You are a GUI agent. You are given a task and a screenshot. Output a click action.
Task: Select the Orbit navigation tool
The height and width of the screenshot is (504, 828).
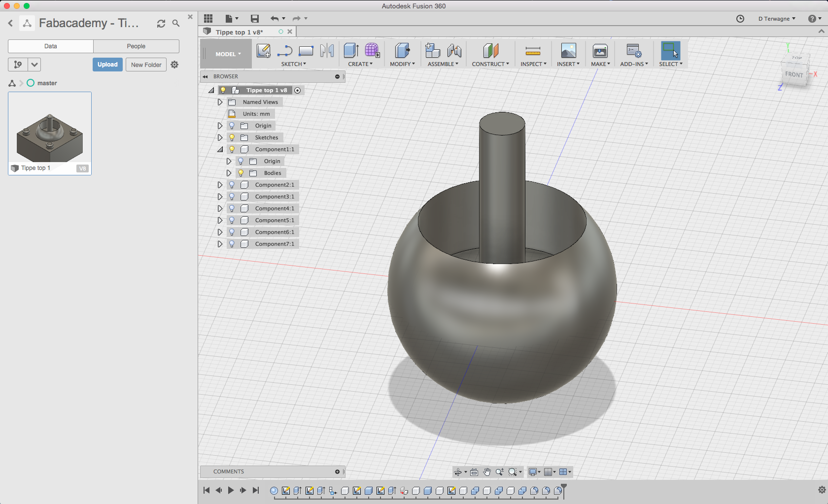(458, 472)
